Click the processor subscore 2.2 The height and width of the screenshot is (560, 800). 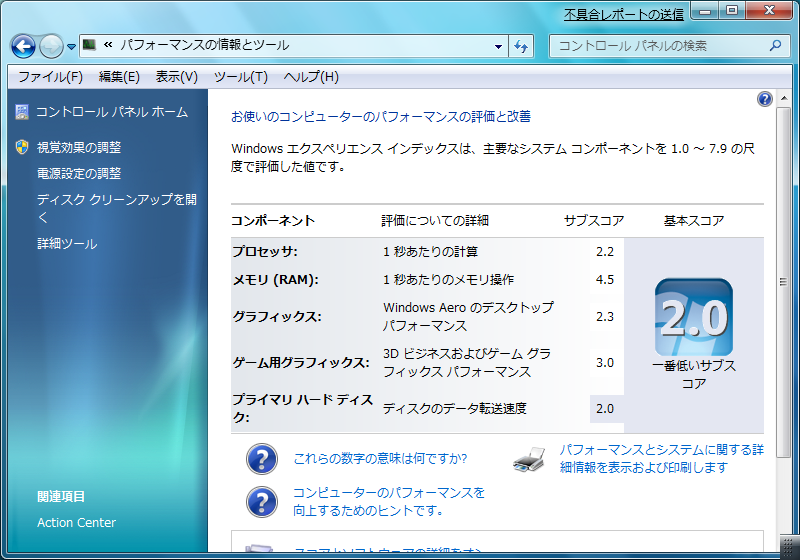pos(605,251)
